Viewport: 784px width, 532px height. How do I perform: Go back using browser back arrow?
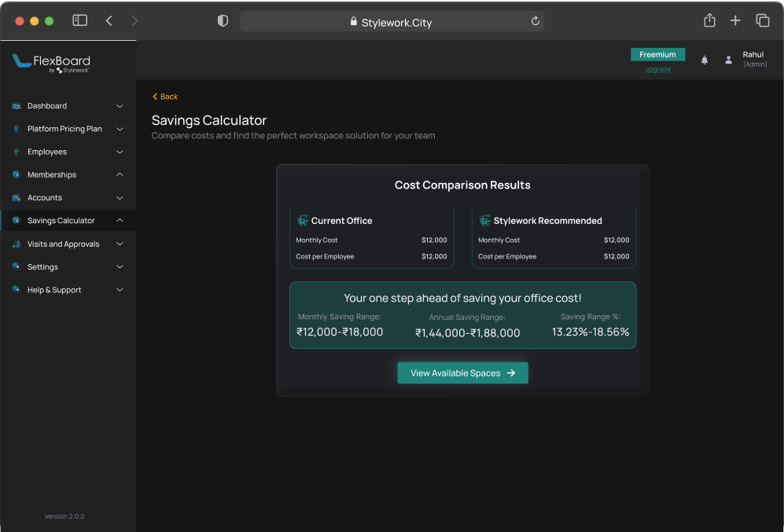pyautogui.click(x=109, y=20)
